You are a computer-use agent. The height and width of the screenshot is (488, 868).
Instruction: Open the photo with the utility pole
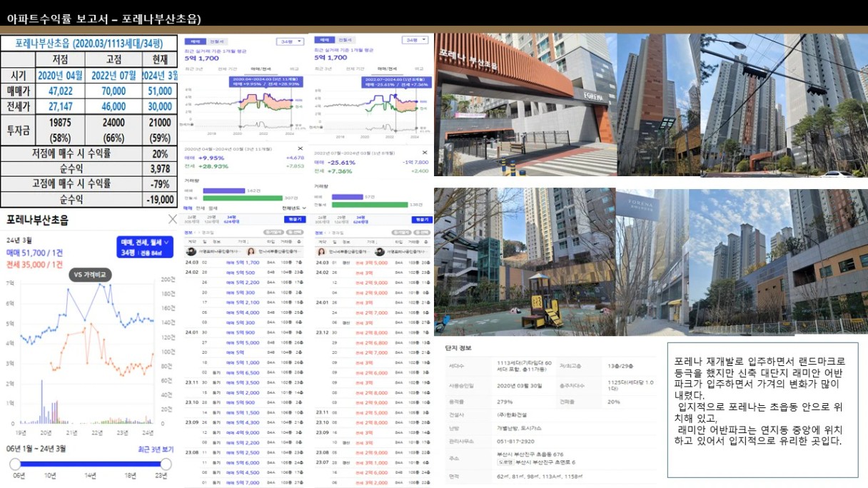click(x=784, y=105)
